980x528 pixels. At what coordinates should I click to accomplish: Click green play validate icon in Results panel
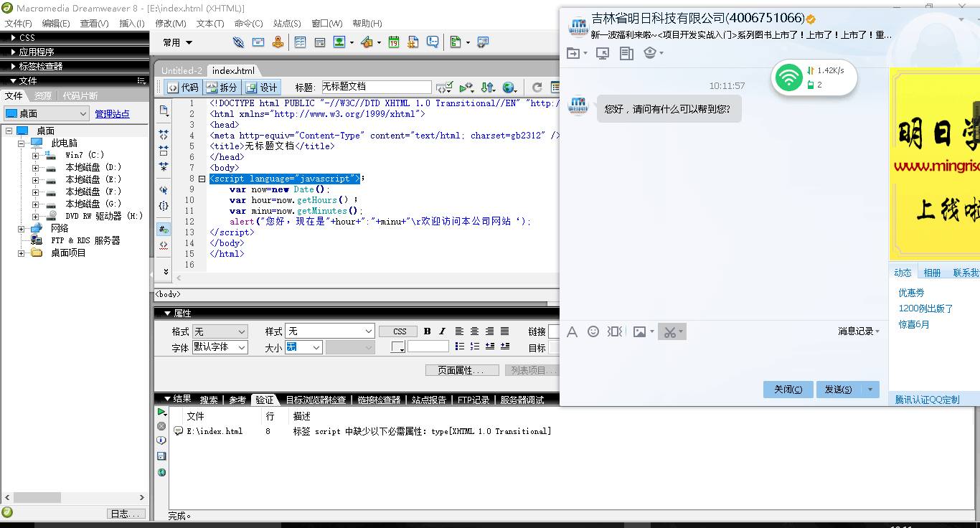(x=161, y=412)
